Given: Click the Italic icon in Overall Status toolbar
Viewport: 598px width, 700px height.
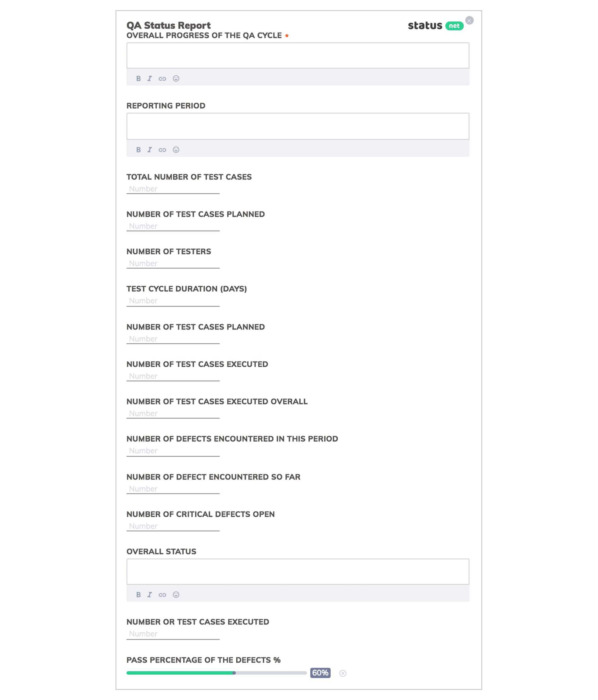Looking at the screenshot, I should coord(149,594).
